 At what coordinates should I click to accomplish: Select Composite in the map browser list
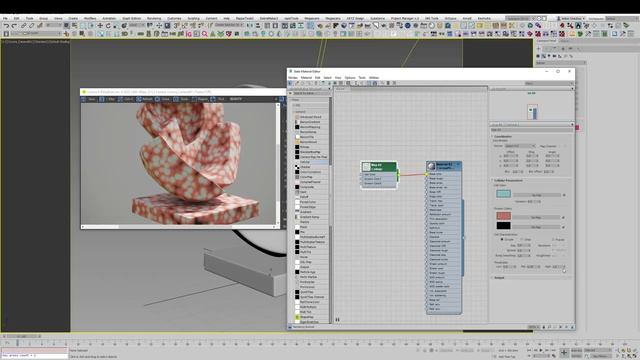point(311,187)
